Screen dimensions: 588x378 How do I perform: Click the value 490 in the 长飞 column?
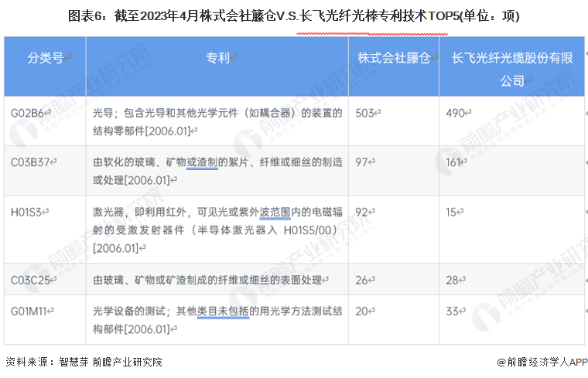click(456, 113)
